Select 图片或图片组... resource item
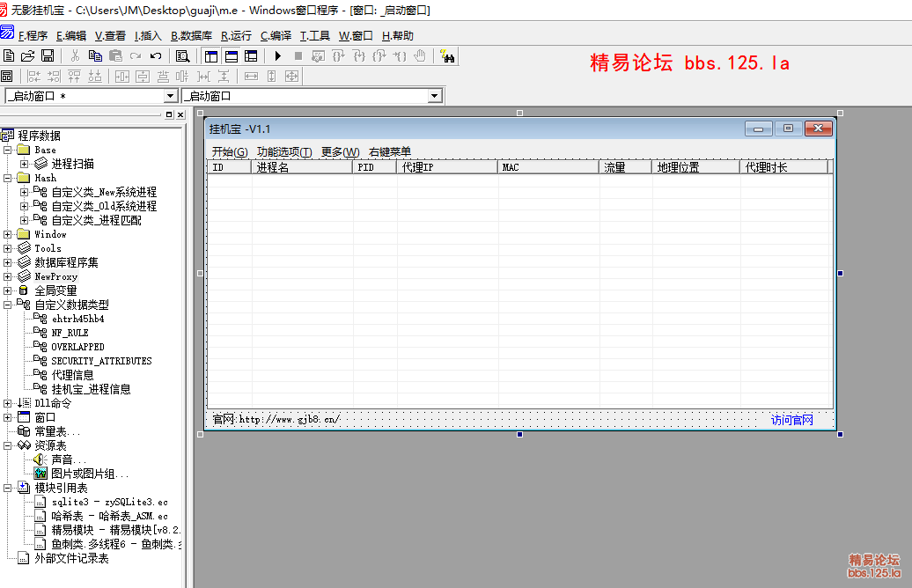 click(90, 474)
